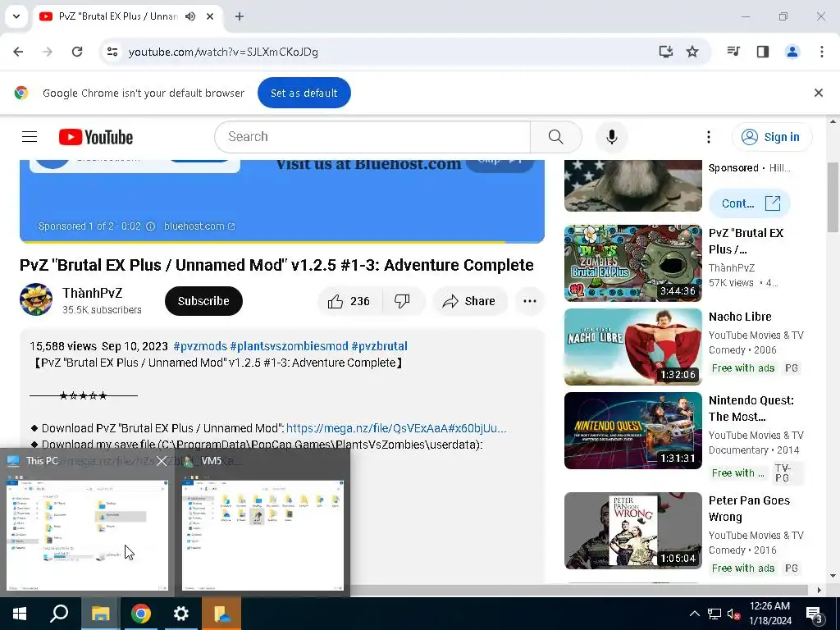Click #plantsvszombiesmod hashtag

click(x=289, y=346)
